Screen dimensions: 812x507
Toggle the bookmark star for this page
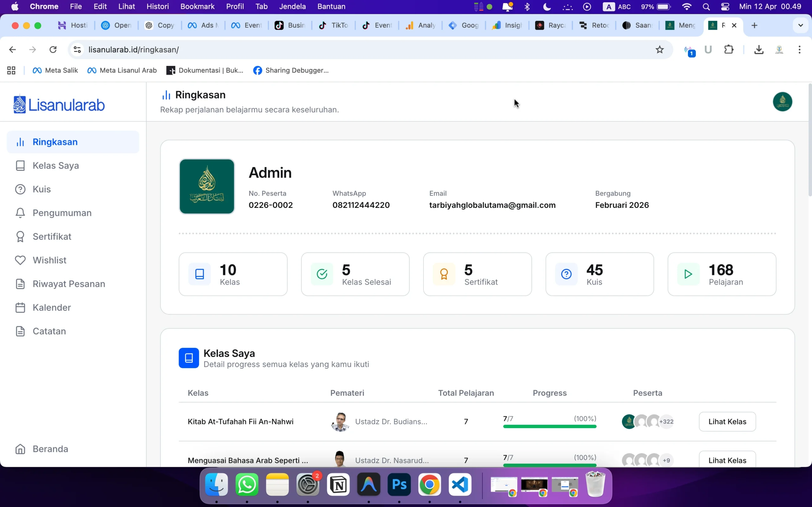click(x=659, y=49)
